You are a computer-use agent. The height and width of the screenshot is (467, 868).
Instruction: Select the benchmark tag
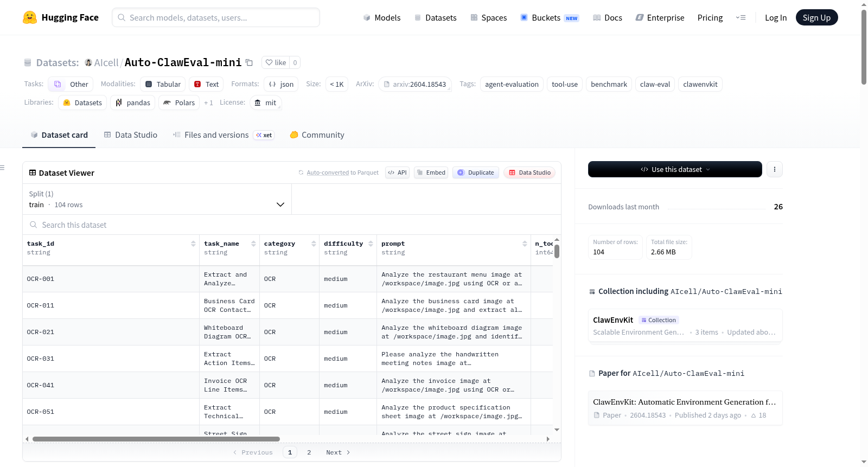609,84
